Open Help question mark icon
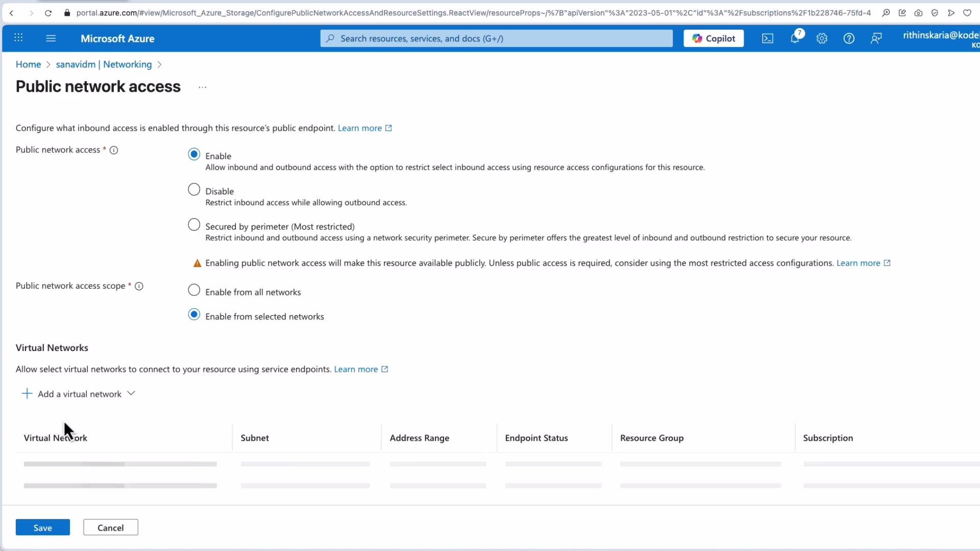Screen dimensions: 980x551 tap(849, 38)
